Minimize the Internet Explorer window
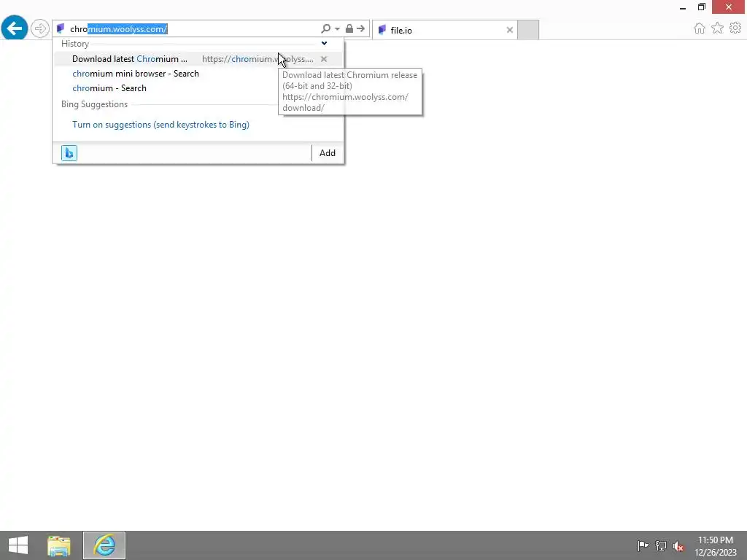 (683, 7)
